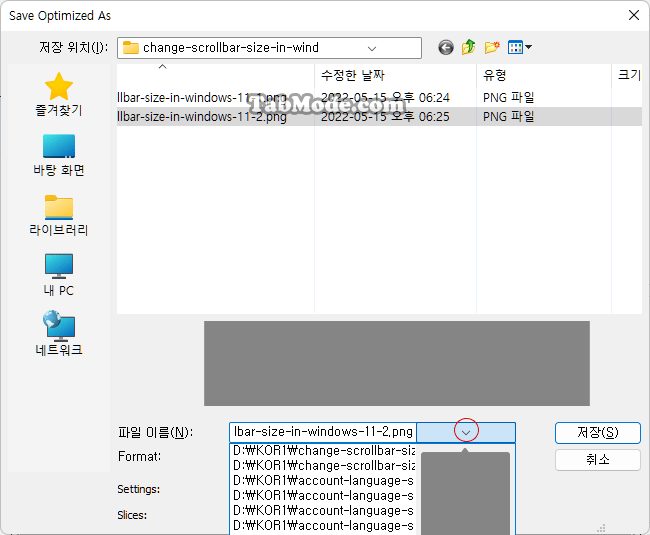
Task: Open the view menu icon
Action: pos(519,47)
